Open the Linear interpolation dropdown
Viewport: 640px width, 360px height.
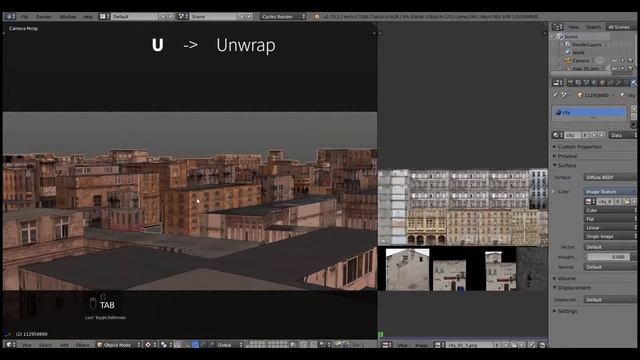610,227
